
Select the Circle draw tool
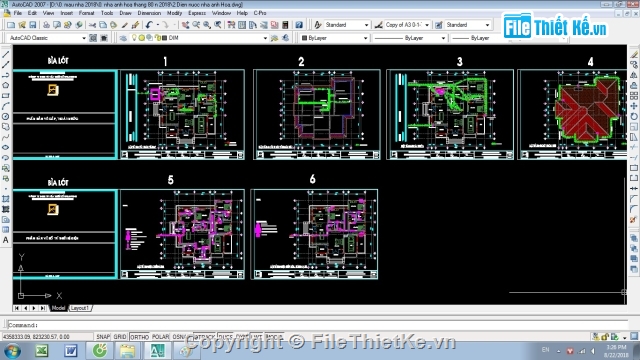tap(5, 117)
